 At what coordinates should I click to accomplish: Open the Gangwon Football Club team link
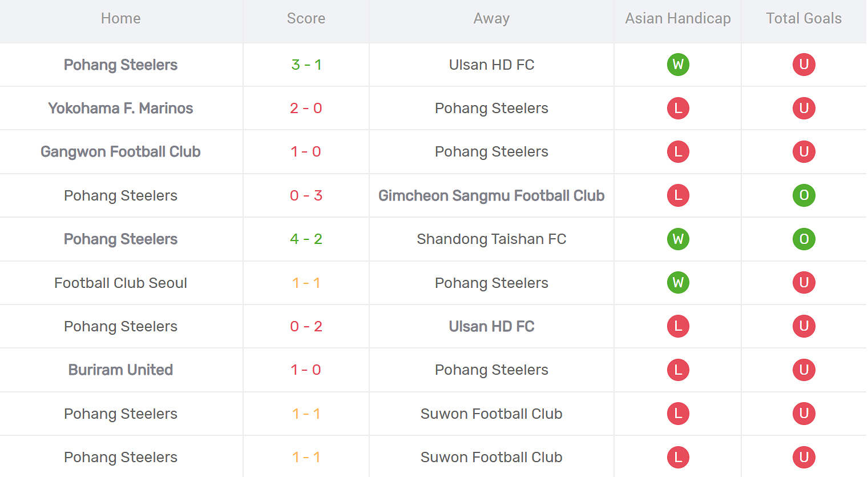click(x=120, y=151)
